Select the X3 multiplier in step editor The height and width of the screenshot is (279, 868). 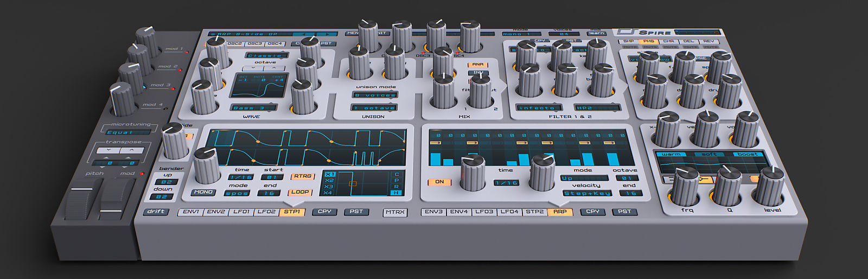329,187
